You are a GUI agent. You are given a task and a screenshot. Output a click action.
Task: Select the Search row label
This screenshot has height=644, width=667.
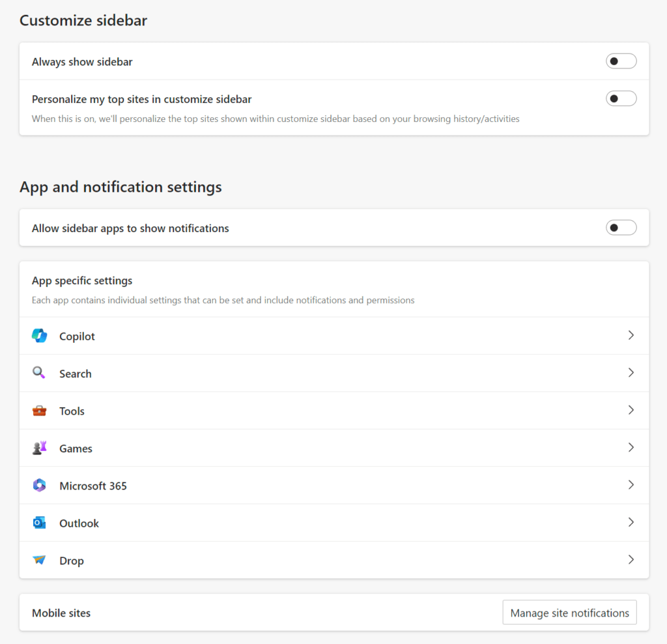coord(76,373)
